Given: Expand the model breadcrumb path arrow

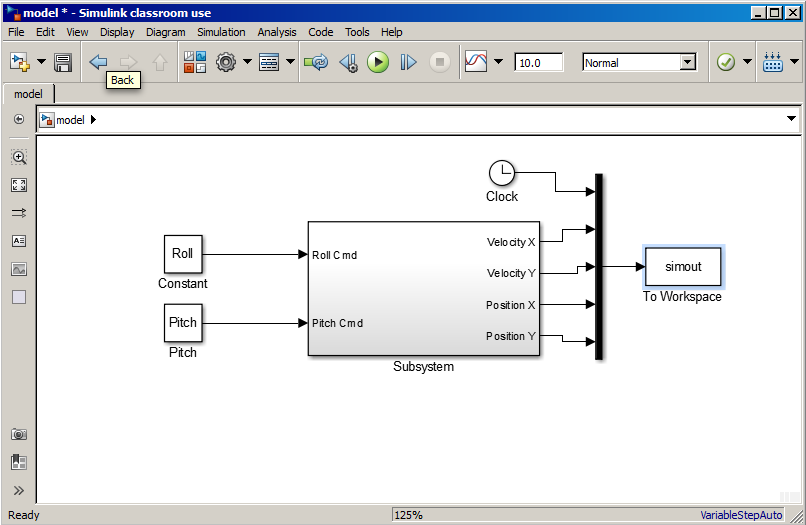Looking at the screenshot, I should (93, 120).
